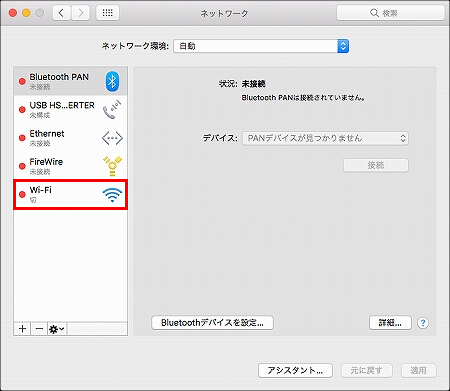Click the disabled 接続 connect button
The width and height of the screenshot is (450, 391).
376,165
